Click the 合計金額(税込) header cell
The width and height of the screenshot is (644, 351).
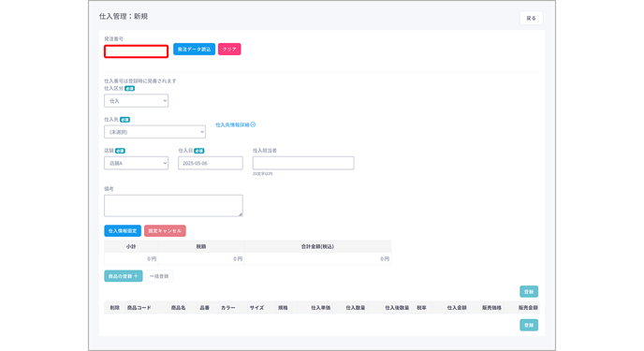pyautogui.click(x=317, y=247)
